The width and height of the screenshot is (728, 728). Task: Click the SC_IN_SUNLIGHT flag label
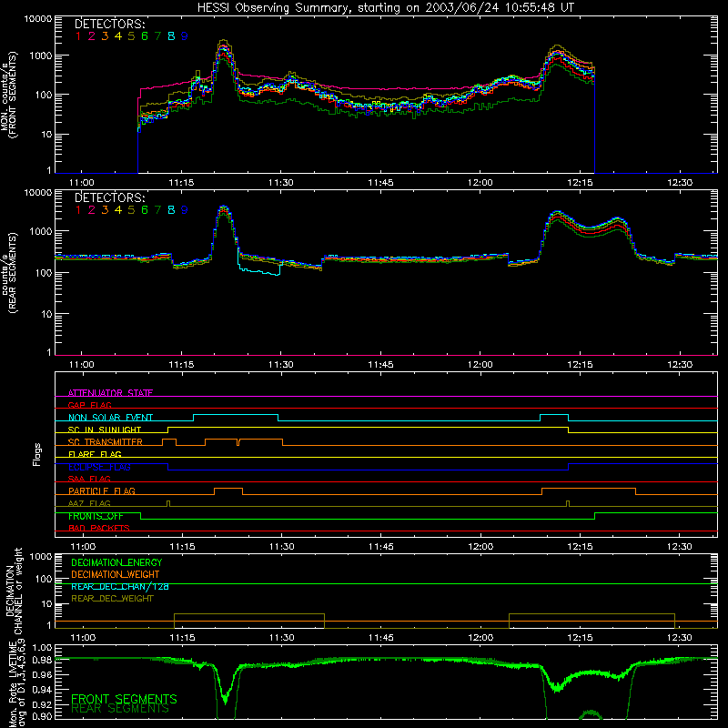click(105, 430)
